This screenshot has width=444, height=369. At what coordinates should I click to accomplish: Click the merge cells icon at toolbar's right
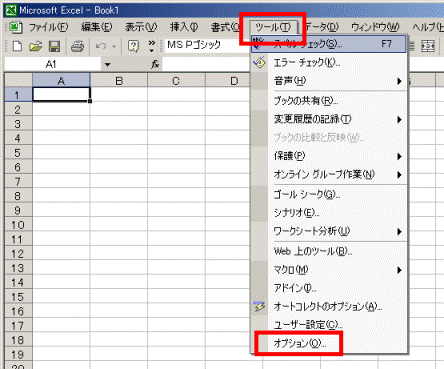click(428, 46)
